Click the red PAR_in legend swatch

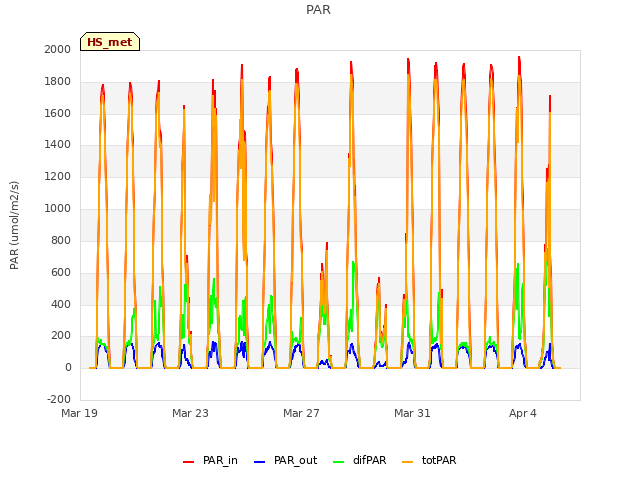(x=189, y=462)
